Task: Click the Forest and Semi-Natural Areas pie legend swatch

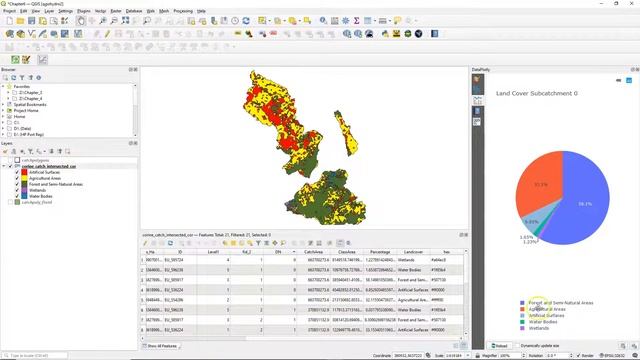Action: tap(522, 303)
